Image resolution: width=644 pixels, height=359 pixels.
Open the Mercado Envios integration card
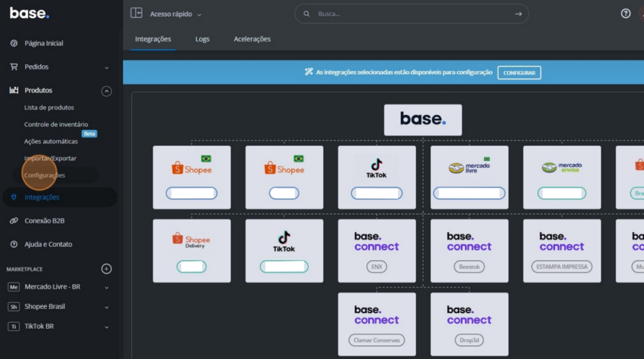coord(562,177)
